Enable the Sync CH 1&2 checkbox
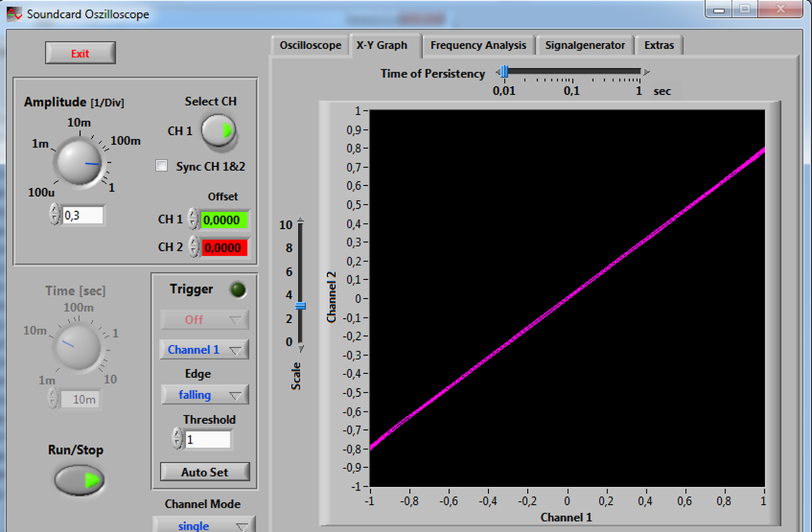 pyautogui.click(x=162, y=166)
